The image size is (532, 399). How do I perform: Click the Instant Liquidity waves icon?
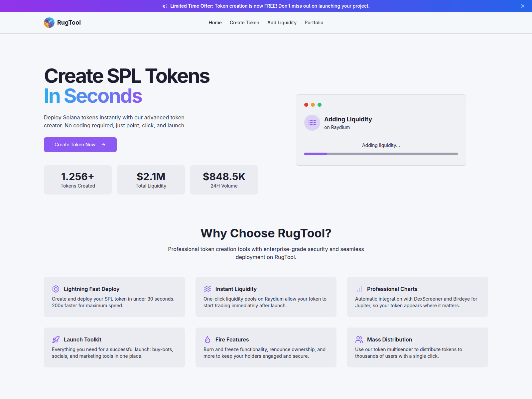207,289
